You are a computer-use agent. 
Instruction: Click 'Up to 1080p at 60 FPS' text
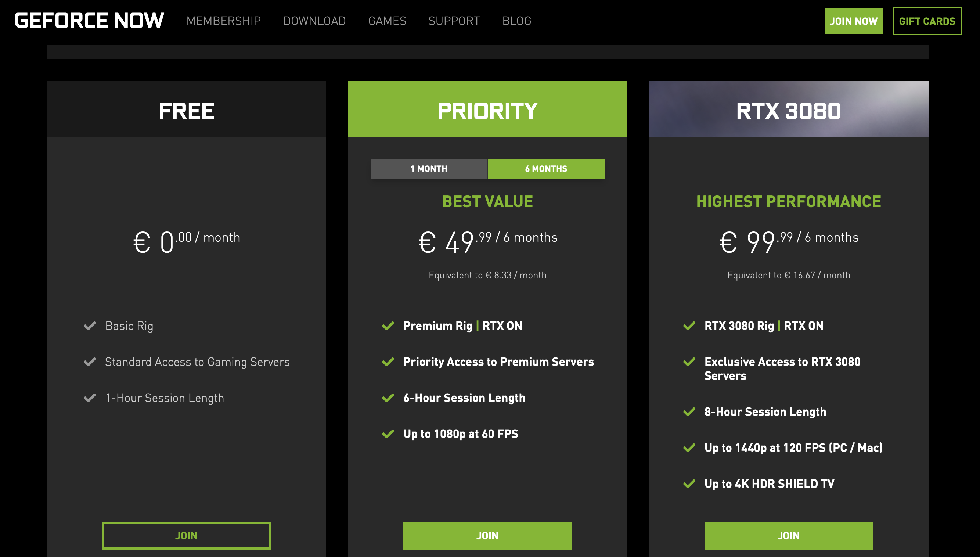pos(461,434)
